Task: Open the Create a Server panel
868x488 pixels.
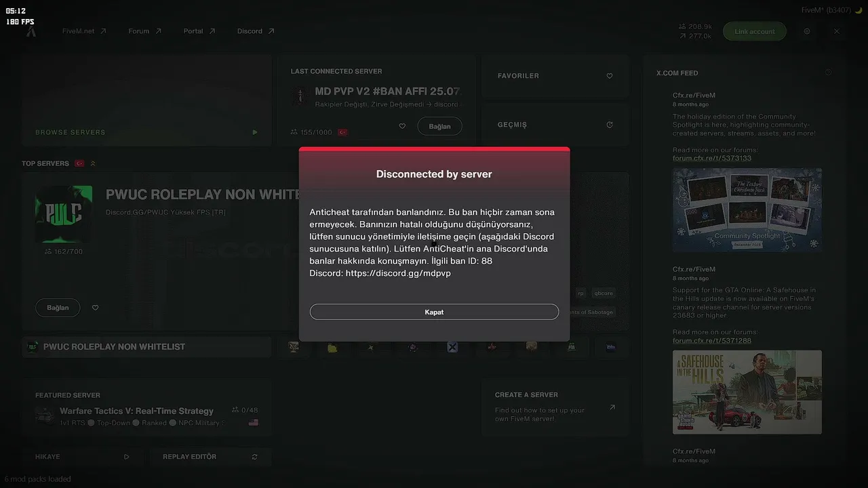Action: (555, 407)
